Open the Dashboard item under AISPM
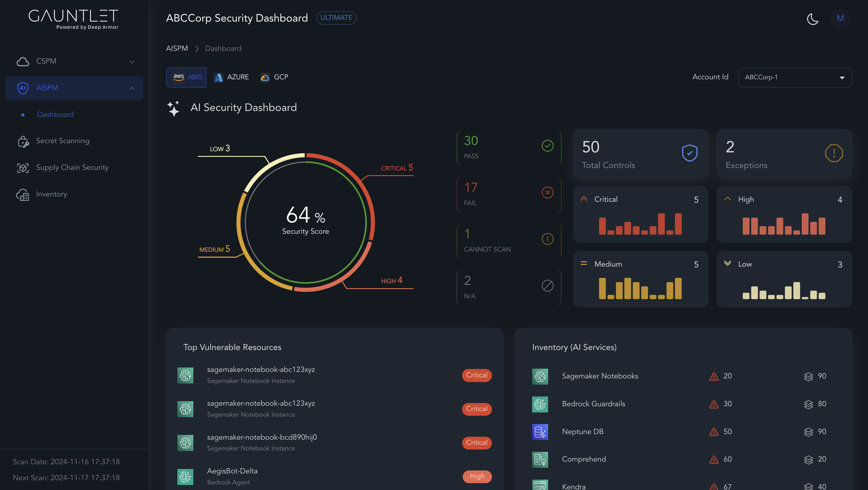This screenshot has height=490, width=868. [x=55, y=115]
